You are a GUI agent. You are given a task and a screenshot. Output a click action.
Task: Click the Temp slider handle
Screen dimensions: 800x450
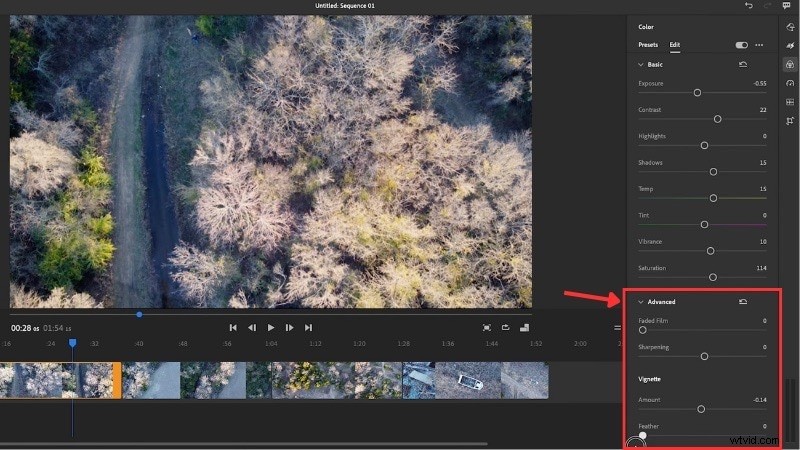coord(713,198)
